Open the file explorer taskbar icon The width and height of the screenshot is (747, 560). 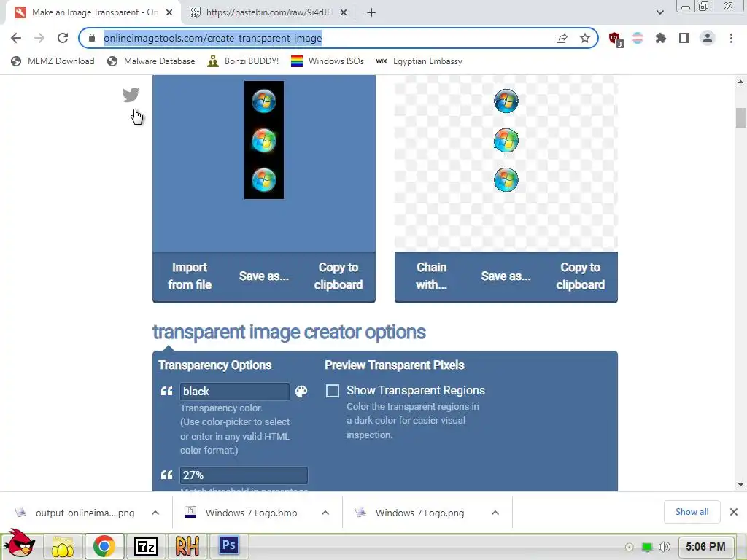pos(63,545)
